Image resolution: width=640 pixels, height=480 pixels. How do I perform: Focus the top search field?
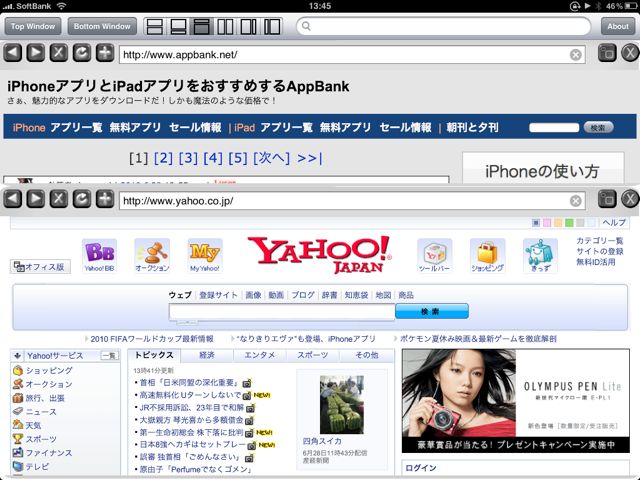click(444, 27)
